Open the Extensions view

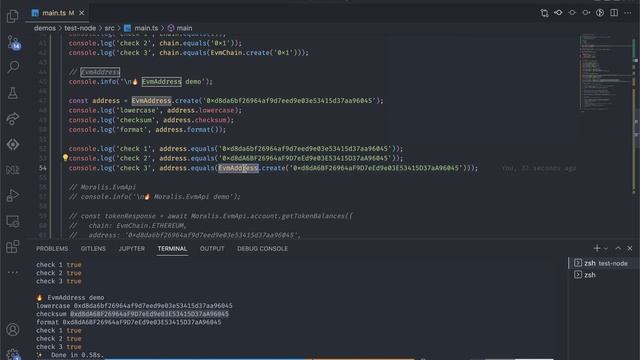click(13, 247)
